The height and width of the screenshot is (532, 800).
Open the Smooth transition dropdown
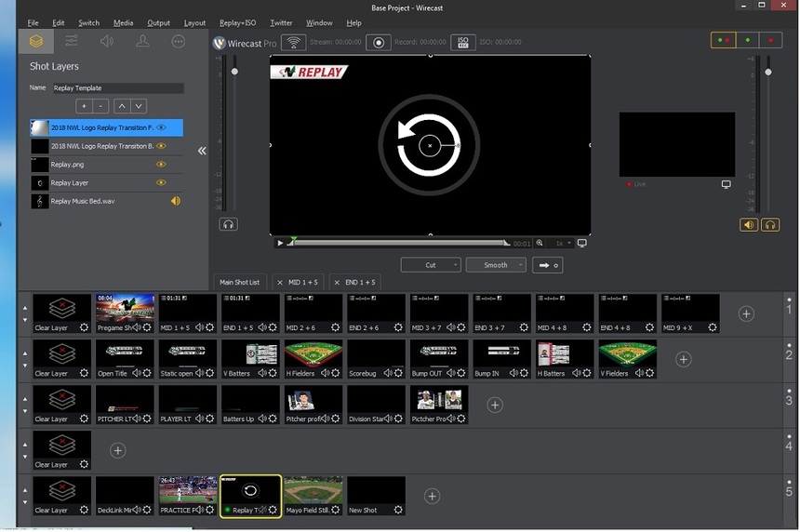point(496,265)
